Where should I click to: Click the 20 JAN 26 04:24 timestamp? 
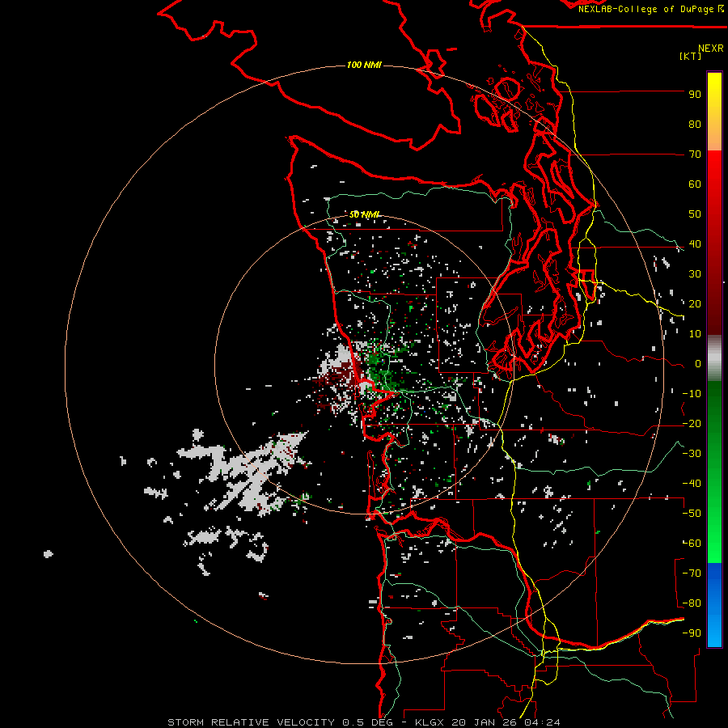point(506,722)
